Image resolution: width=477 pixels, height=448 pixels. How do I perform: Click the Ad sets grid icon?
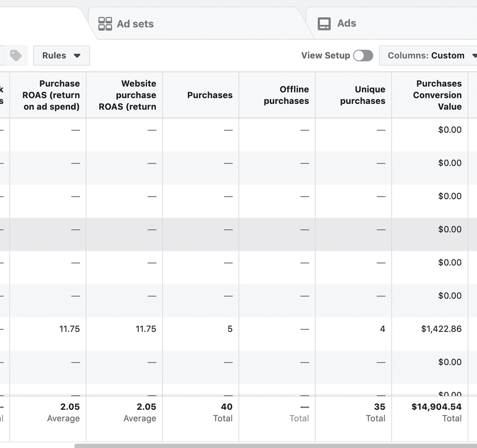tap(105, 24)
